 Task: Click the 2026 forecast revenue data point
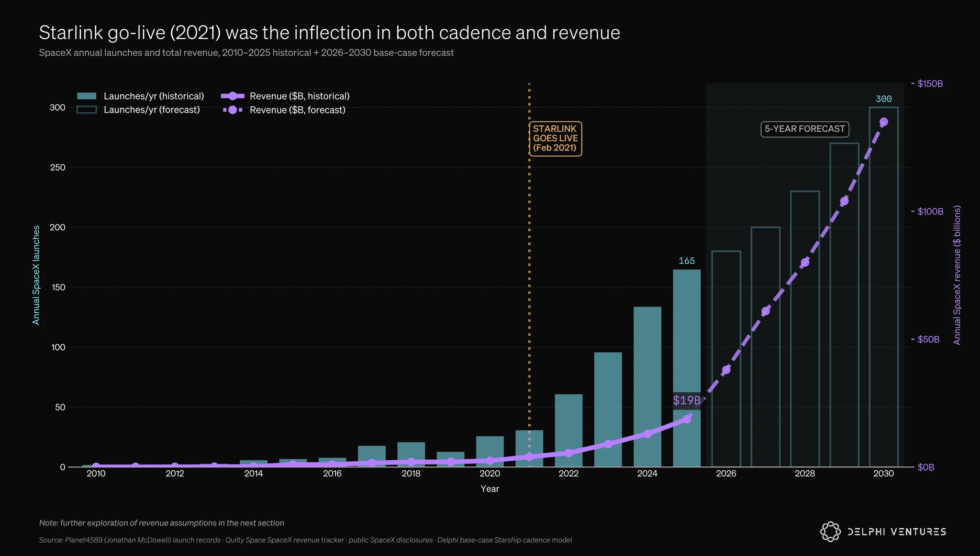pyautogui.click(x=726, y=370)
